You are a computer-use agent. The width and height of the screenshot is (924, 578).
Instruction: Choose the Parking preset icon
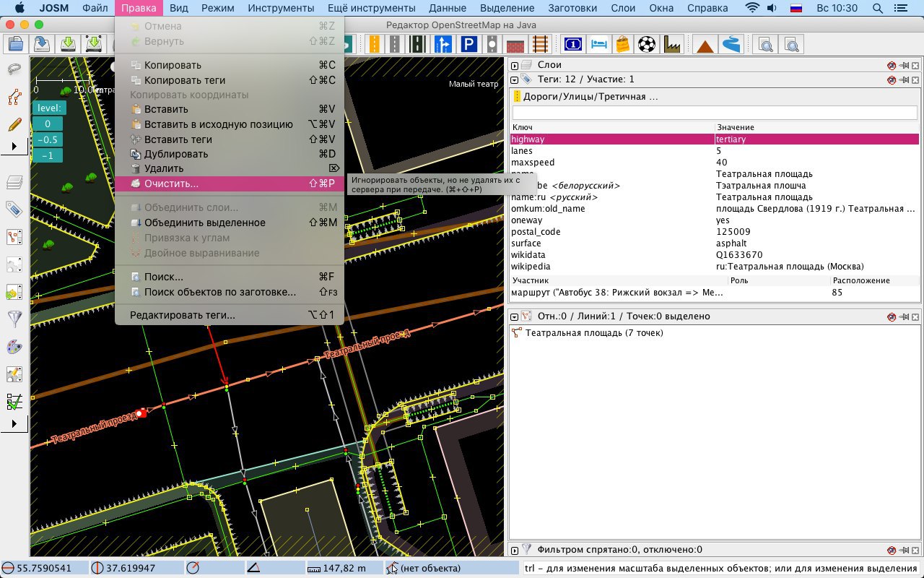[468, 44]
